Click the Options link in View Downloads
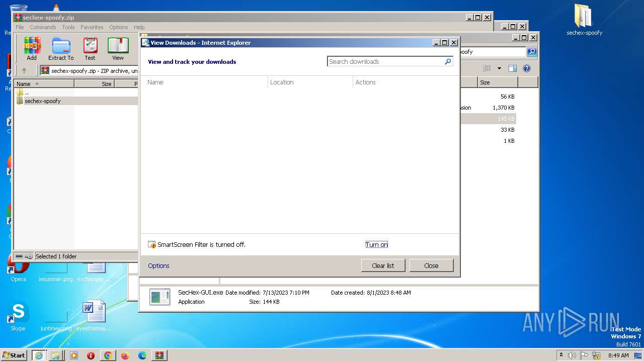The width and height of the screenshot is (644, 362). [x=158, y=266]
